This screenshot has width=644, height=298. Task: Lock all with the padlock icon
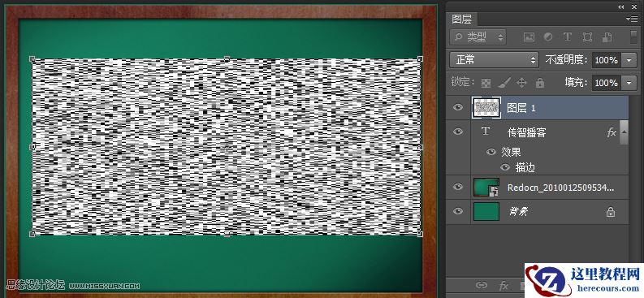pyautogui.click(x=540, y=83)
